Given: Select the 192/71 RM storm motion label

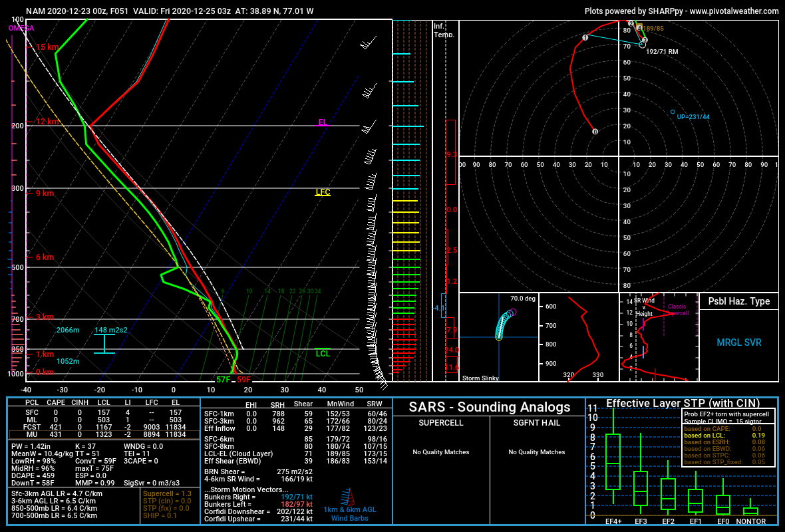Looking at the screenshot, I should coord(662,52).
